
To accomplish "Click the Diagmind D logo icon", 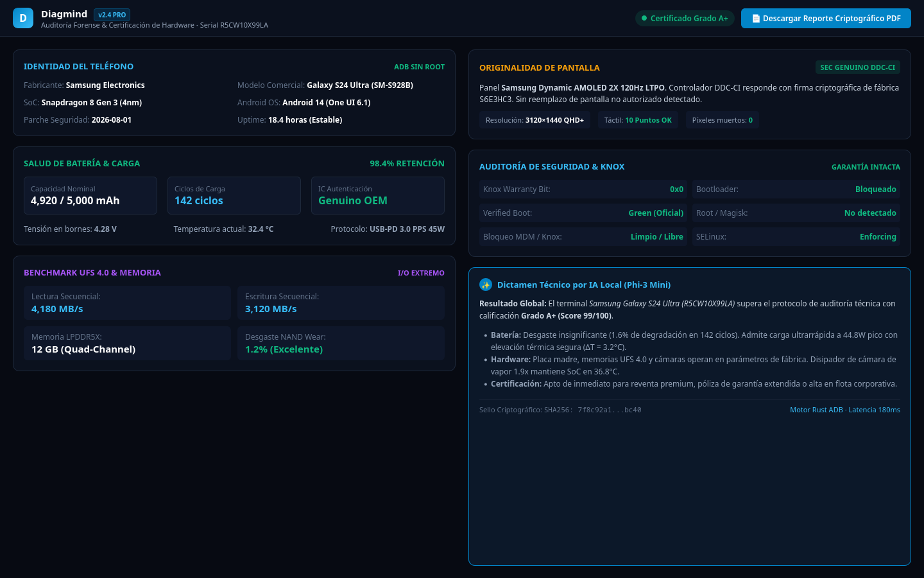I will (x=23, y=18).
